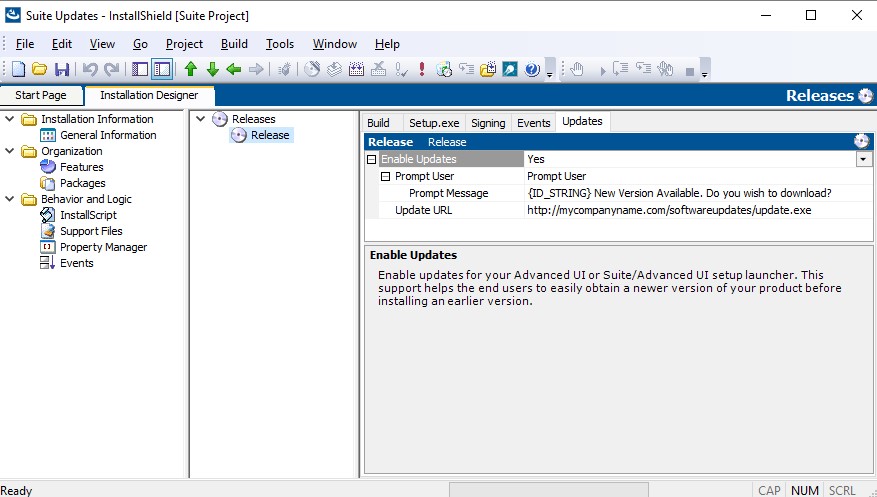Open the Support Files view
The height and width of the screenshot is (497, 877).
coord(91,231)
